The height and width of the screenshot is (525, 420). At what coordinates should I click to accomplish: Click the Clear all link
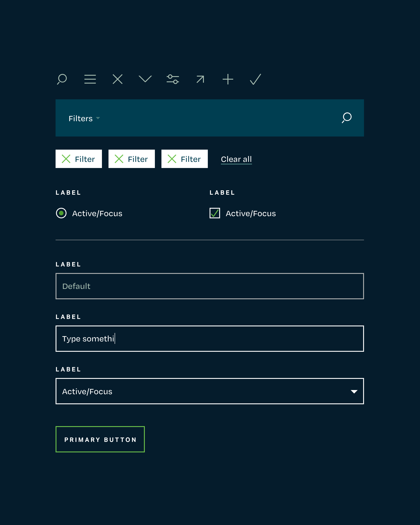236,159
